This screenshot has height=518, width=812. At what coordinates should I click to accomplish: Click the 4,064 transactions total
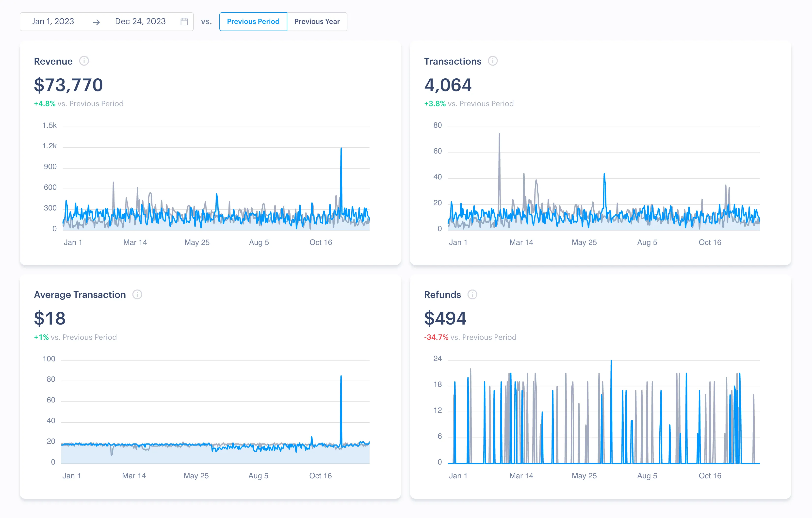(x=447, y=85)
